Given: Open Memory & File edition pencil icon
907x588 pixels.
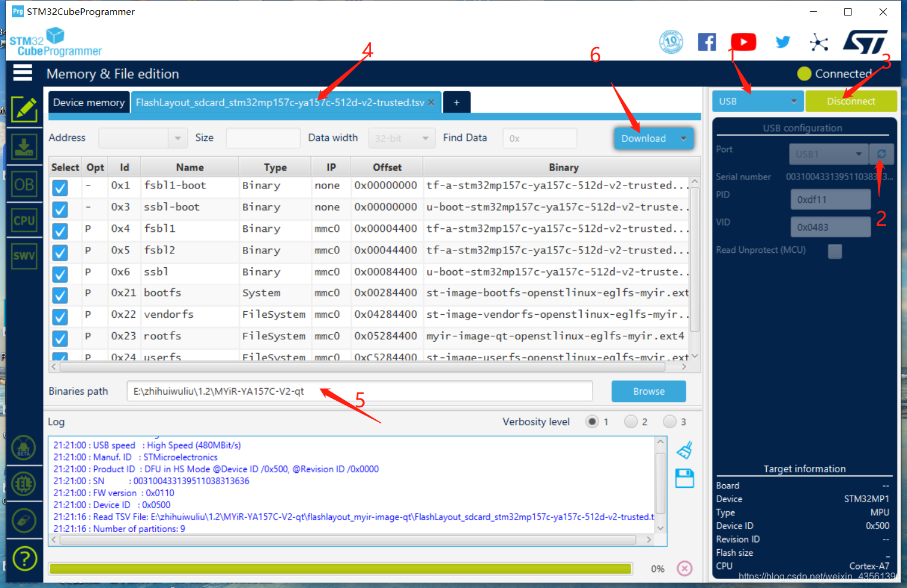Looking at the screenshot, I should pyautogui.click(x=24, y=109).
